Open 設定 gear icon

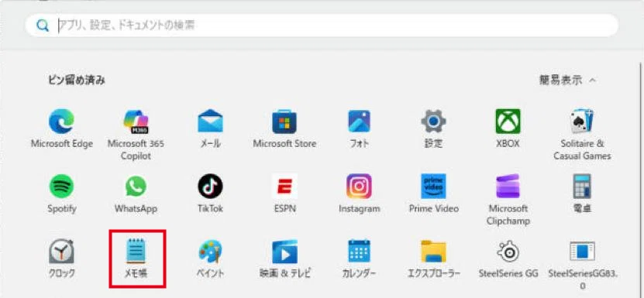(x=433, y=128)
